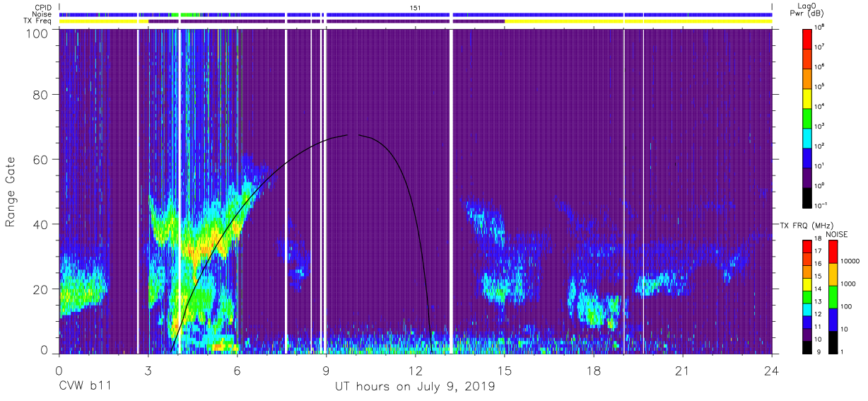Select the black bottom segment of the Lag0 power colorbar
Viewport: 868px width, 401px height.
click(808, 197)
